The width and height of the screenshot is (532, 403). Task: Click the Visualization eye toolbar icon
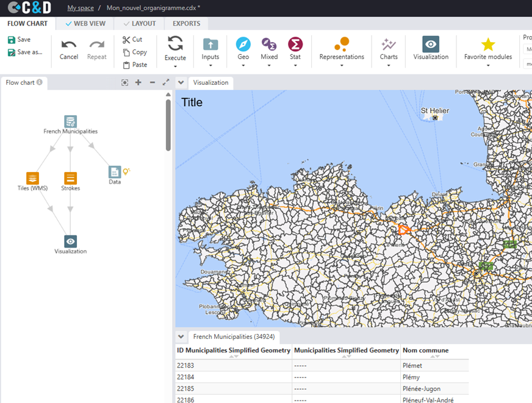pos(431,45)
